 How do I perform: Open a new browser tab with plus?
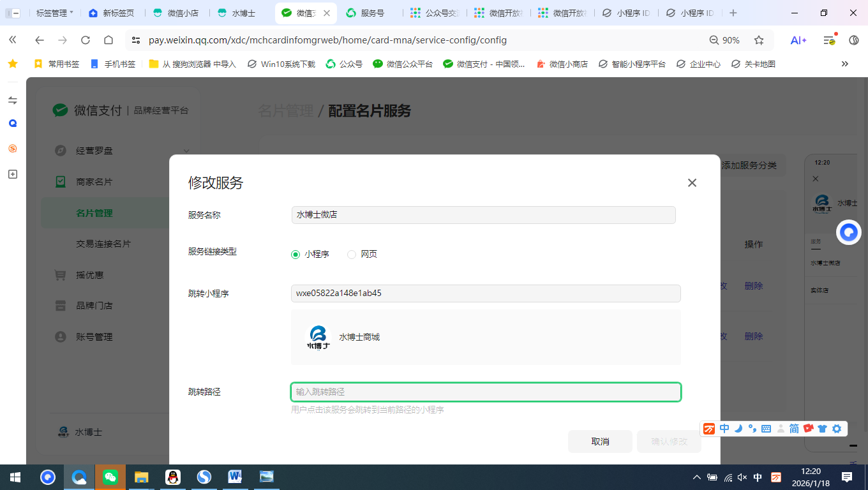pyautogui.click(x=733, y=13)
